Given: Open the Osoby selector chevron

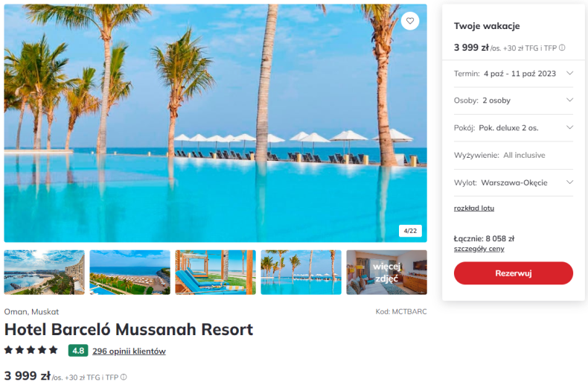Looking at the screenshot, I should click(569, 101).
